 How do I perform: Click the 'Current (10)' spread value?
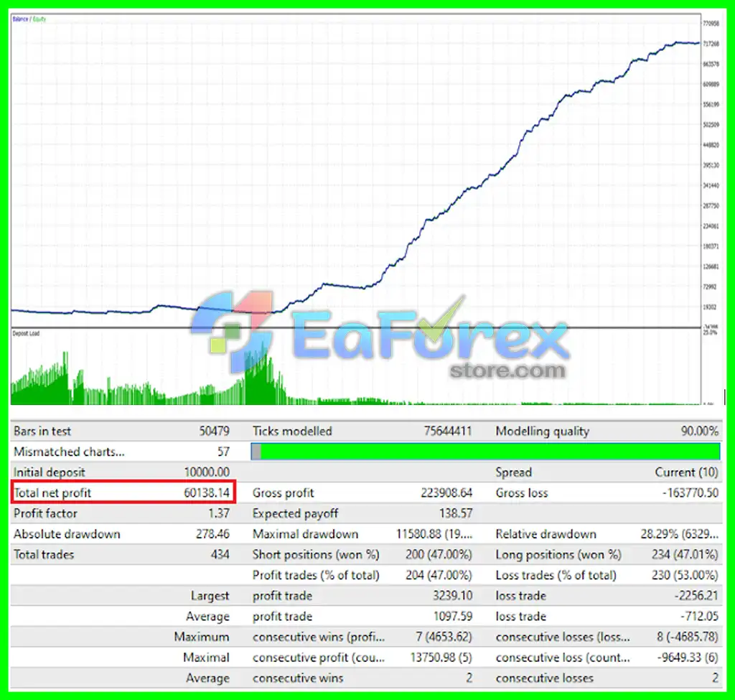[686, 472]
